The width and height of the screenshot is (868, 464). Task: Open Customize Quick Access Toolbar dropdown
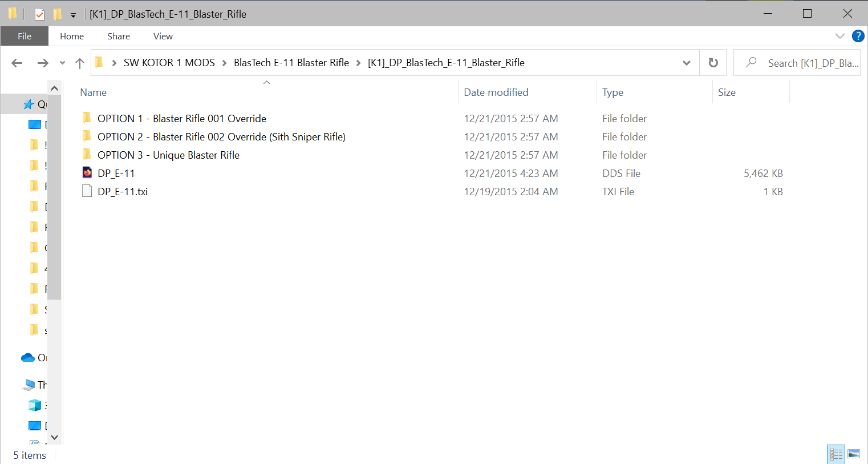73,15
